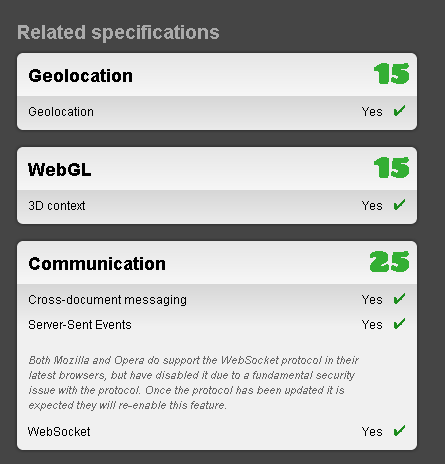Click the green 15 score for WebGL
Image resolution: width=445 pixels, height=464 pixels.
[x=392, y=168]
